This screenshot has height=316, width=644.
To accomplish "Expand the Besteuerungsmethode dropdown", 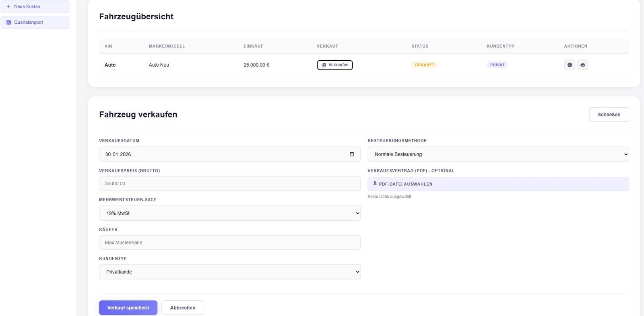I will click(x=498, y=154).
